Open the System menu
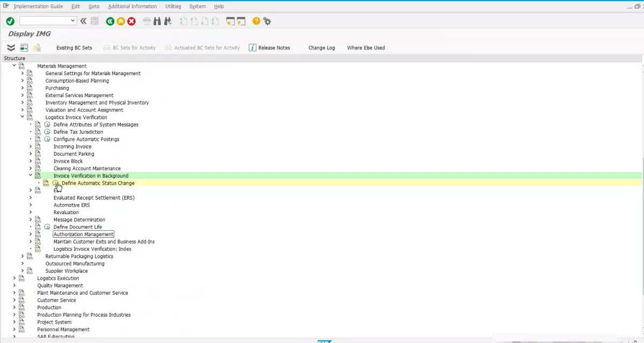The image size is (644, 343). tap(197, 6)
